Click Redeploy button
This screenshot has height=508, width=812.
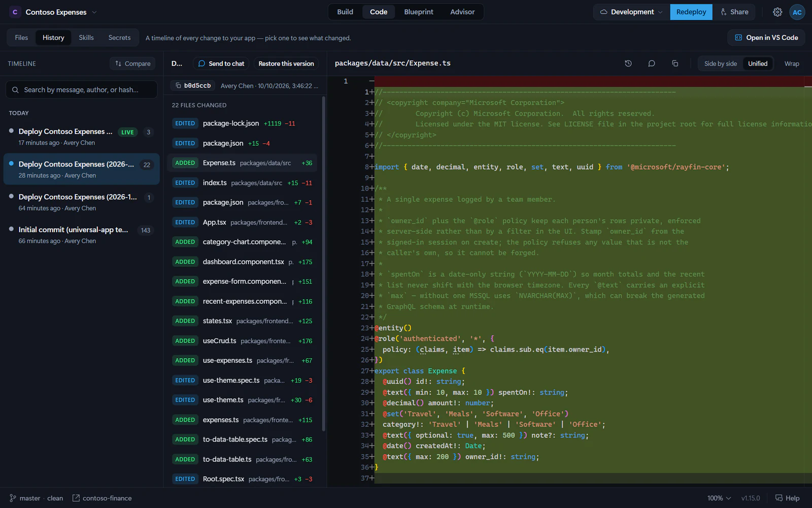pyautogui.click(x=691, y=12)
